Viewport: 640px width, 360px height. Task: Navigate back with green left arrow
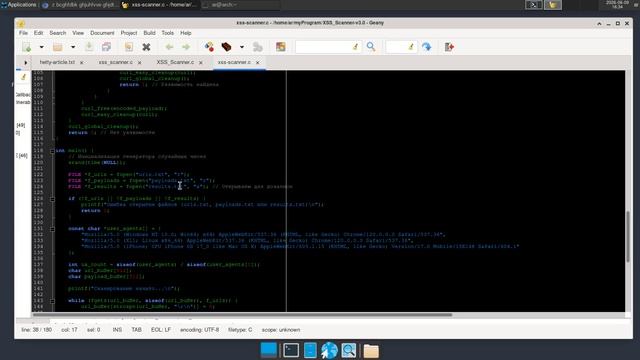pyautogui.click(x=169, y=47)
